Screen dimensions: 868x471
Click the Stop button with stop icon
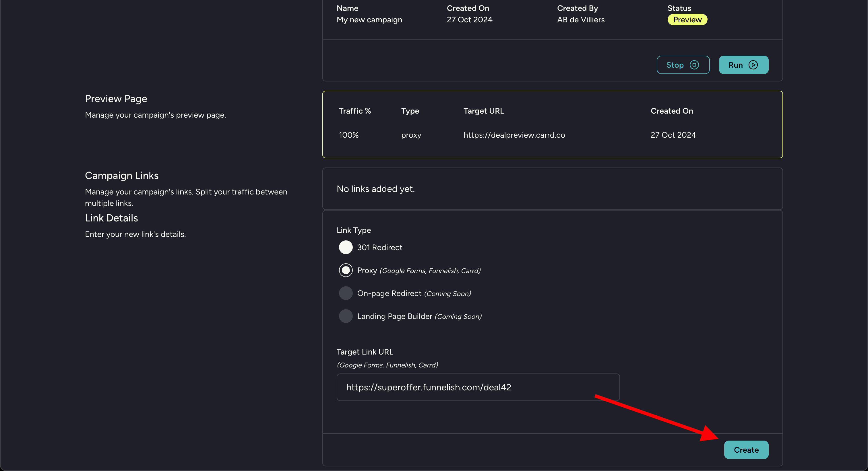point(683,65)
